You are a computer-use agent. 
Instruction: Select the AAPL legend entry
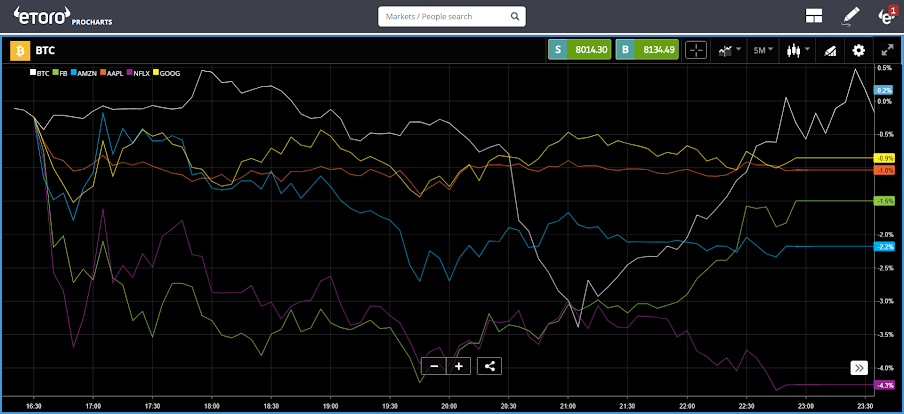click(114, 73)
